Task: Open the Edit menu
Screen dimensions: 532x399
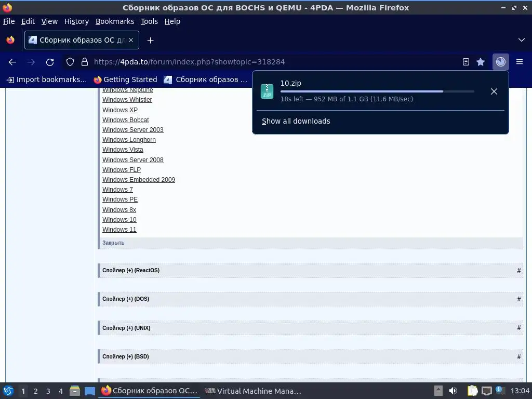Action: point(28,21)
